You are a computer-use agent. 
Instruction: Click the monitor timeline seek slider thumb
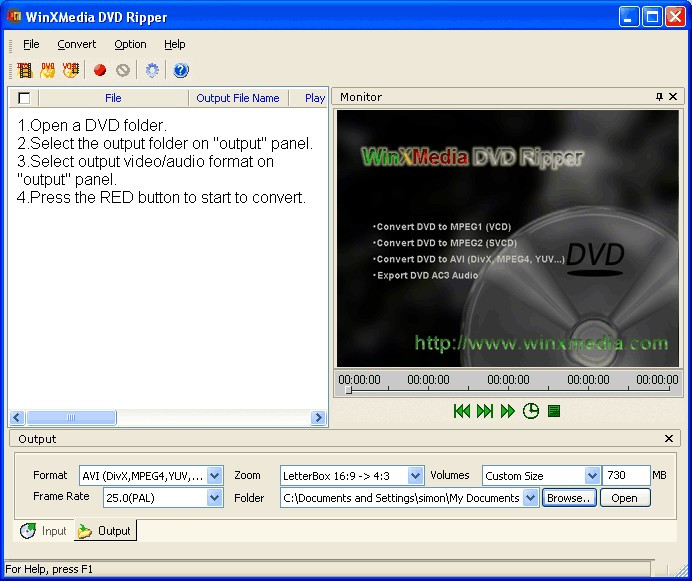(349, 390)
